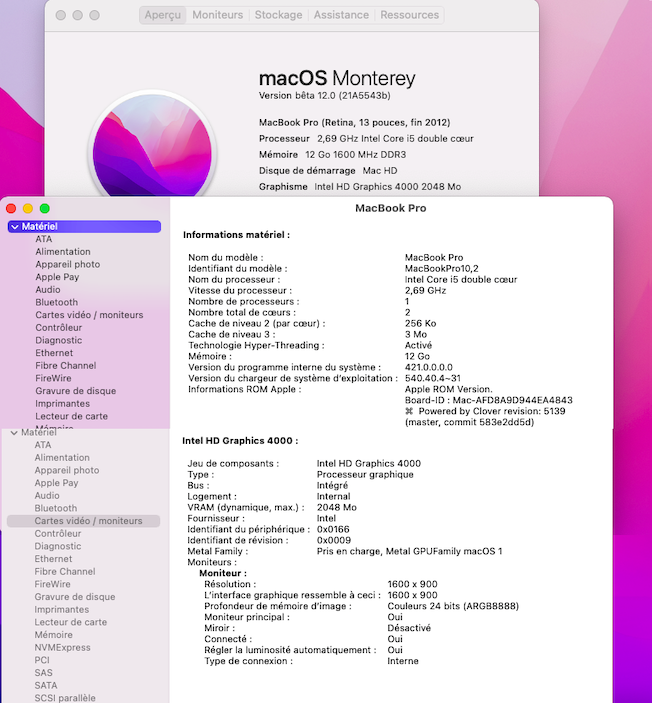Image resolution: width=652 pixels, height=703 pixels.
Task: Select Fibre Channel in the lower sidebar
Action: (65, 571)
